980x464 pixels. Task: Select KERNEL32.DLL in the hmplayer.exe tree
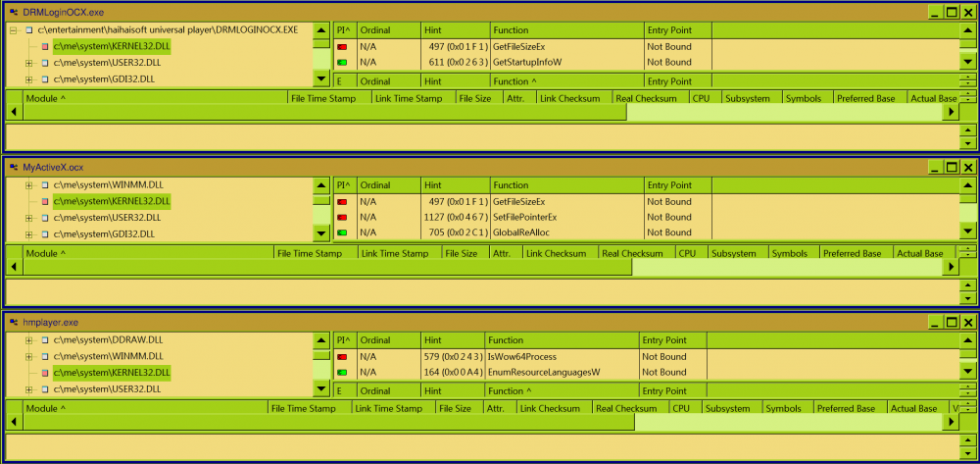(x=112, y=373)
